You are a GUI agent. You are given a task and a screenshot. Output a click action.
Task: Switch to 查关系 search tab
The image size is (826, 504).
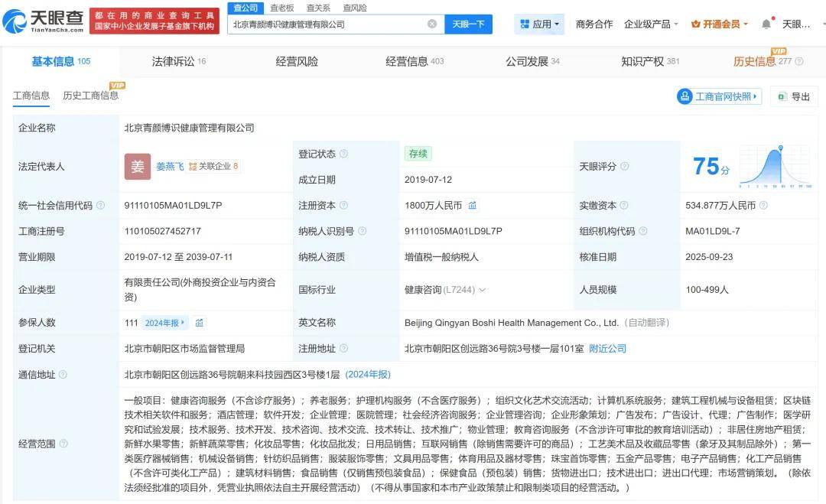coord(318,8)
